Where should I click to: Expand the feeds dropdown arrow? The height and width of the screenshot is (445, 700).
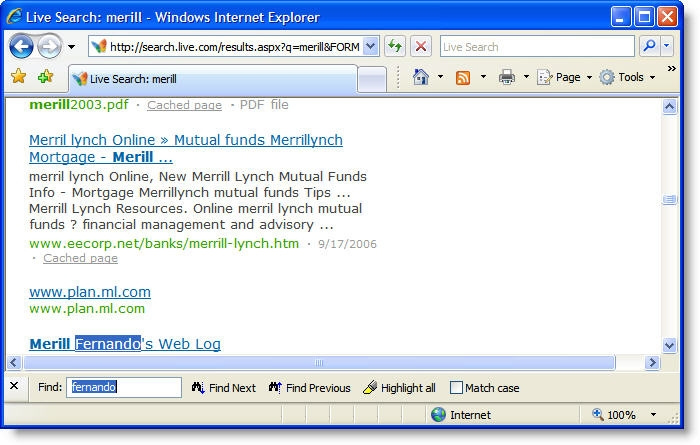click(x=483, y=77)
